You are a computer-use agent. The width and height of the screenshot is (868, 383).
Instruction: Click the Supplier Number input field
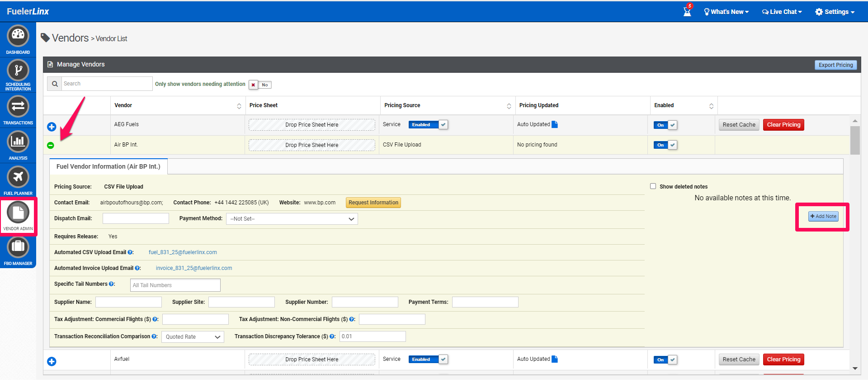coord(365,302)
